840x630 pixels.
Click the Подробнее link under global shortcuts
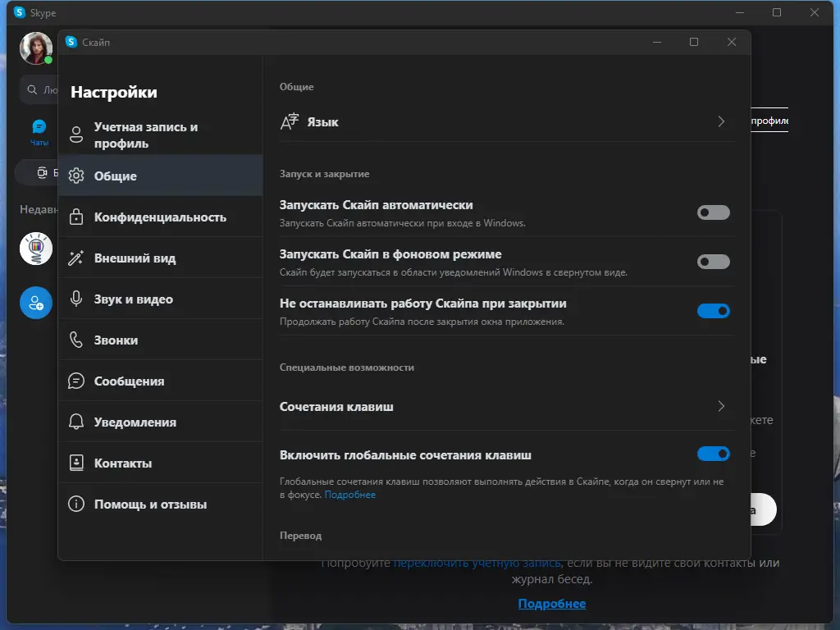click(x=351, y=494)
